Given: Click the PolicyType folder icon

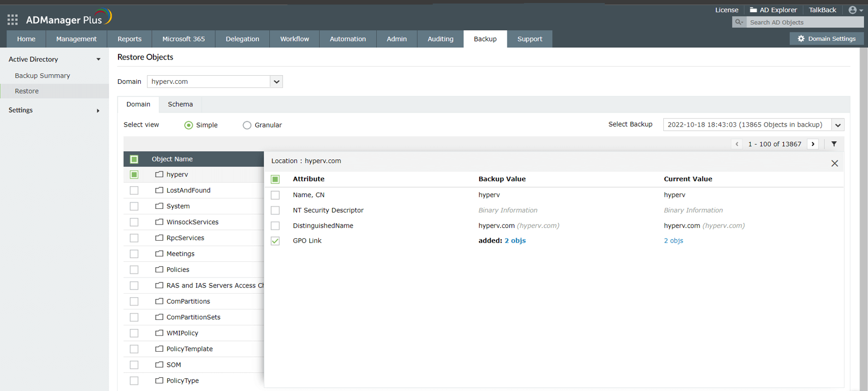Looking at the screenshot, I should pos(159,380).
